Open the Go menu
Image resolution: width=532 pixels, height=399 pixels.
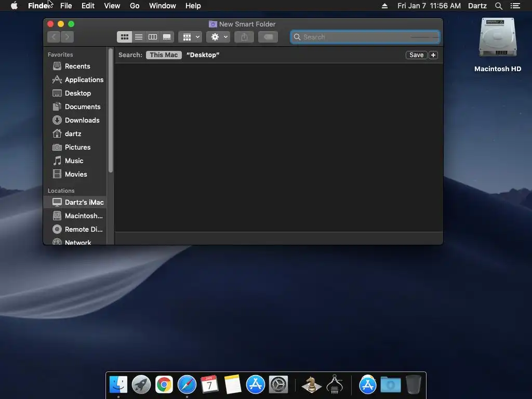tap(135, 6)
